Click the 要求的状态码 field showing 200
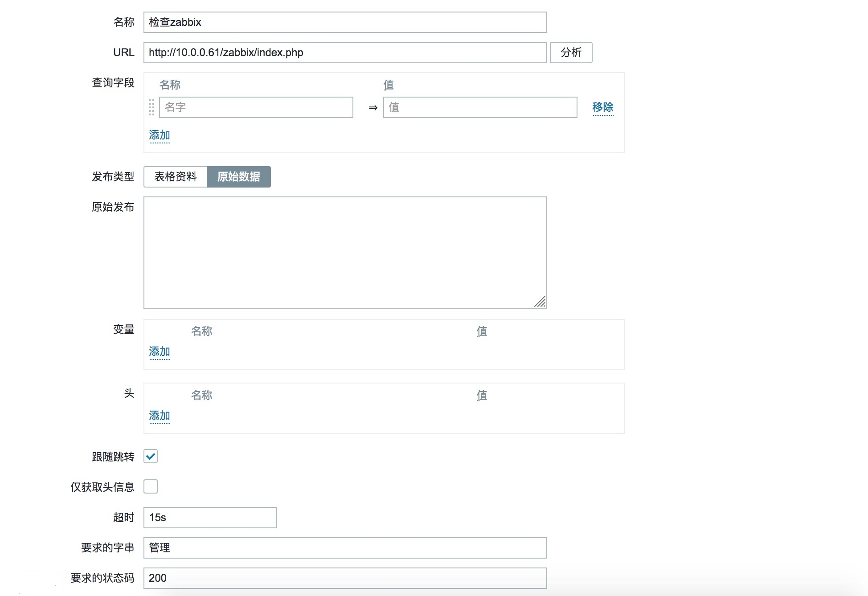Viewport: 868px width, 596px height. tap(345, 578)
